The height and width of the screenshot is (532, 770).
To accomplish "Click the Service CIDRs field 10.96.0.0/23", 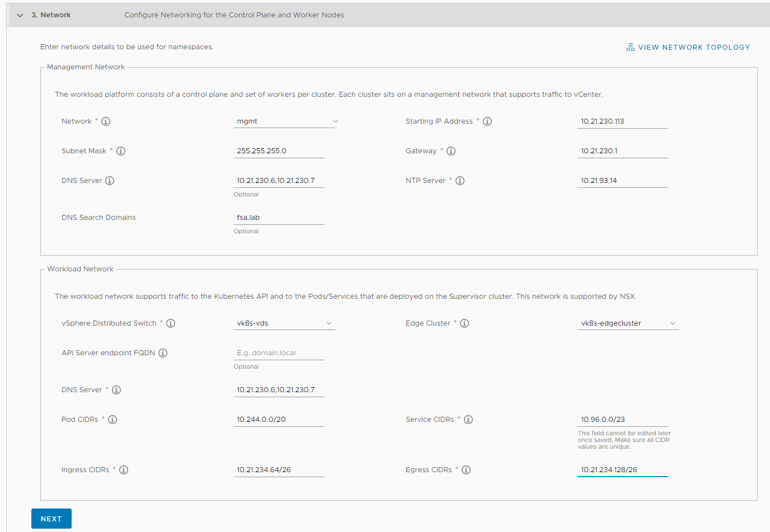I will [x=623, y=420].
